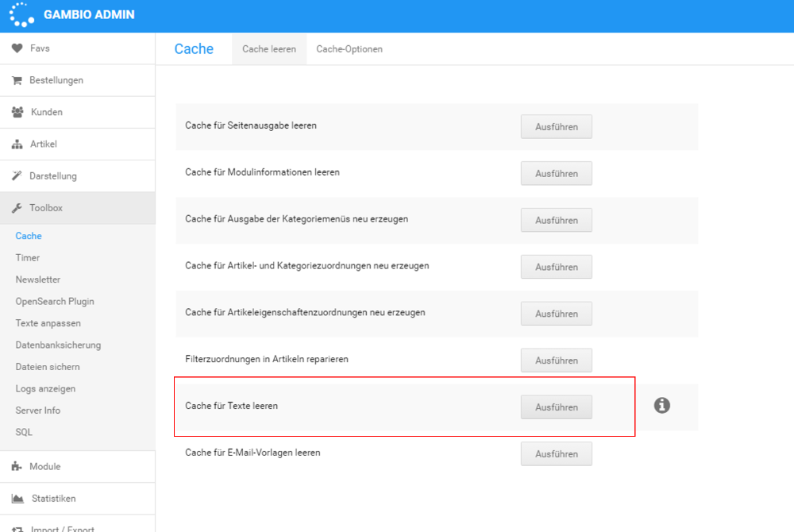Click the Darstellung magic wand icon
The image size is (794, 532).
pos(17,175)
